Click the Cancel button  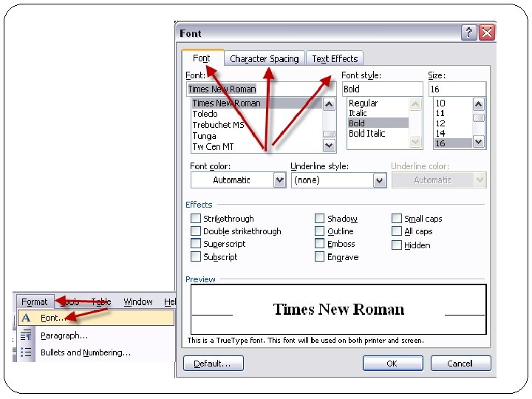coord(460,364)
